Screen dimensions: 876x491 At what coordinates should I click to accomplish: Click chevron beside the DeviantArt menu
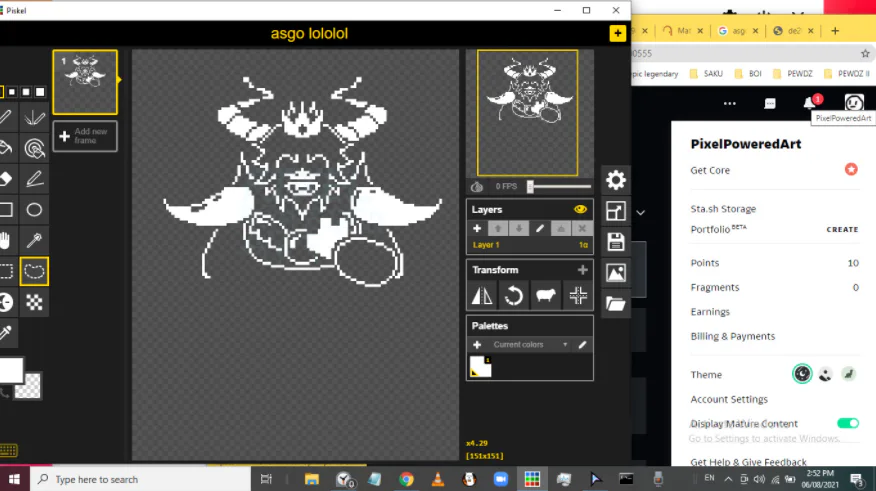641,212
